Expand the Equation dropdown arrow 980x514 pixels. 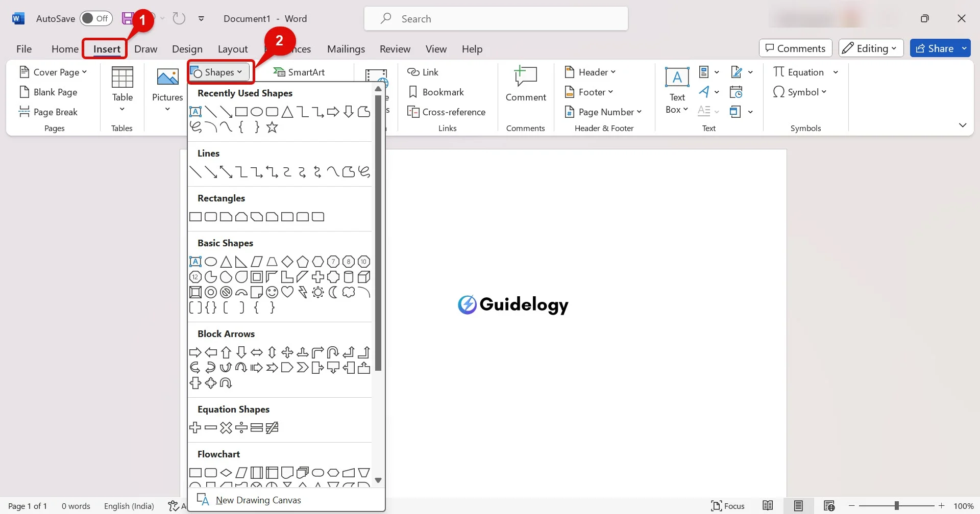836,72
